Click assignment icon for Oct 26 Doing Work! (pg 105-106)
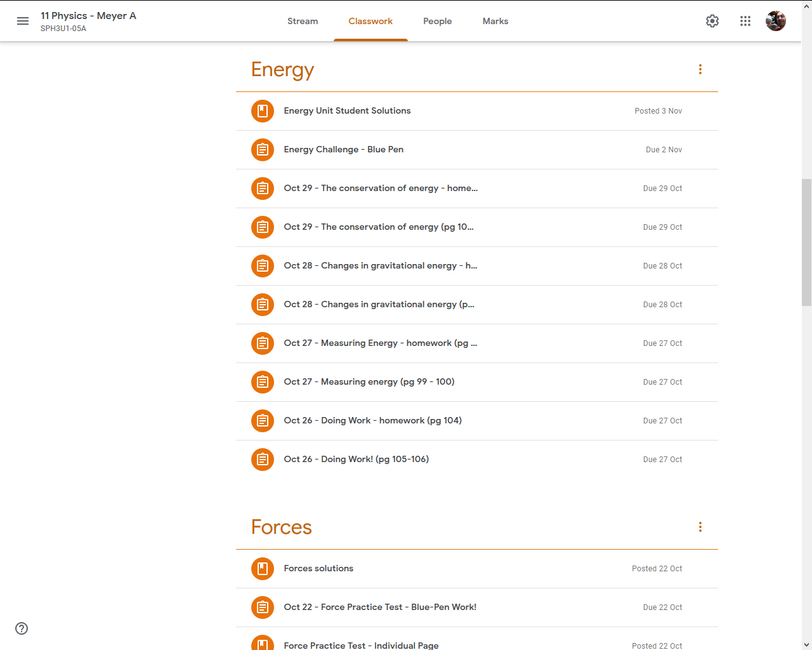Image resolution: width=812 pixels, height=650 pixels. pos(263,460)
